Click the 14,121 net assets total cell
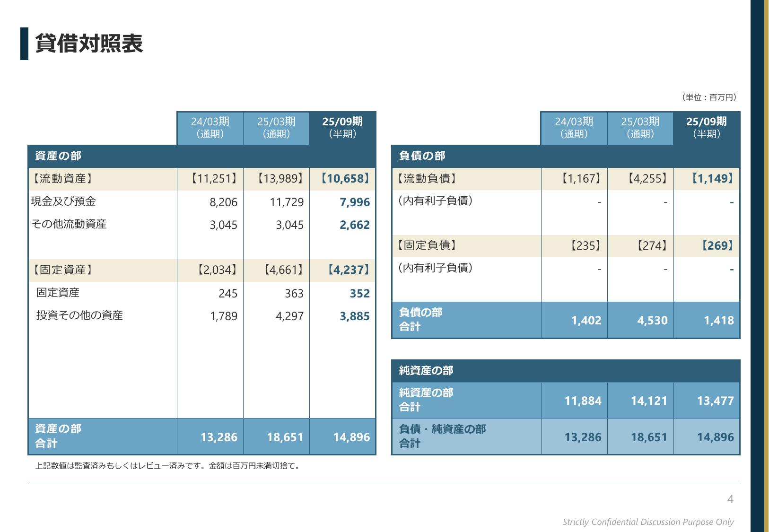This screenshot has width=769, height=532. pyautogui.click(x=649, y=401)
